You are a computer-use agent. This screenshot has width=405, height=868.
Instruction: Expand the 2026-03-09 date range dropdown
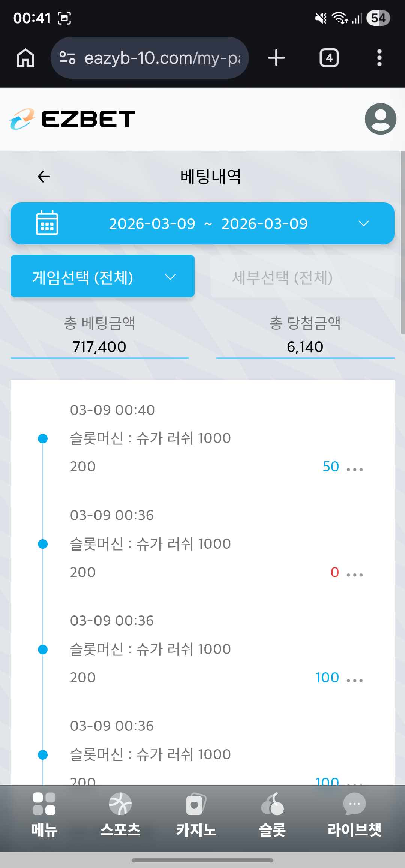click(202, 223)
